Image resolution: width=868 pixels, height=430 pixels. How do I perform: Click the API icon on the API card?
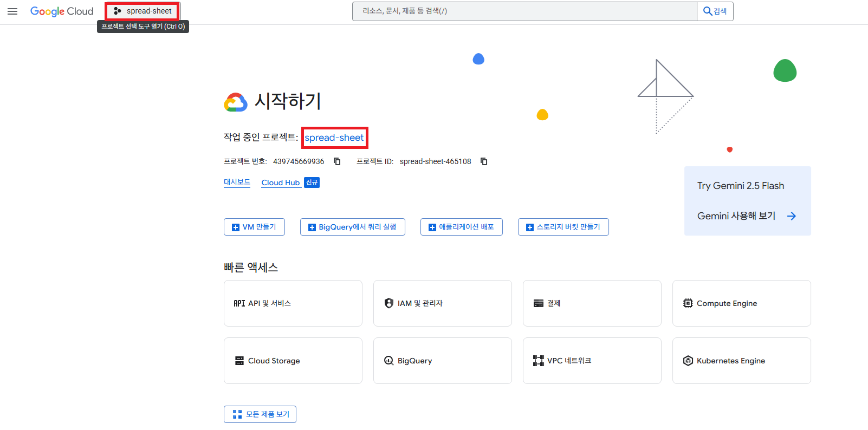pos(239,303)
